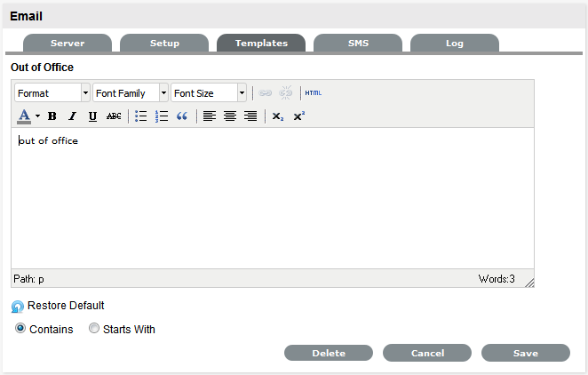Viewport: 588px width, 375px height.
Task: Click the Delete button
Action: click(x=329, y=353)
